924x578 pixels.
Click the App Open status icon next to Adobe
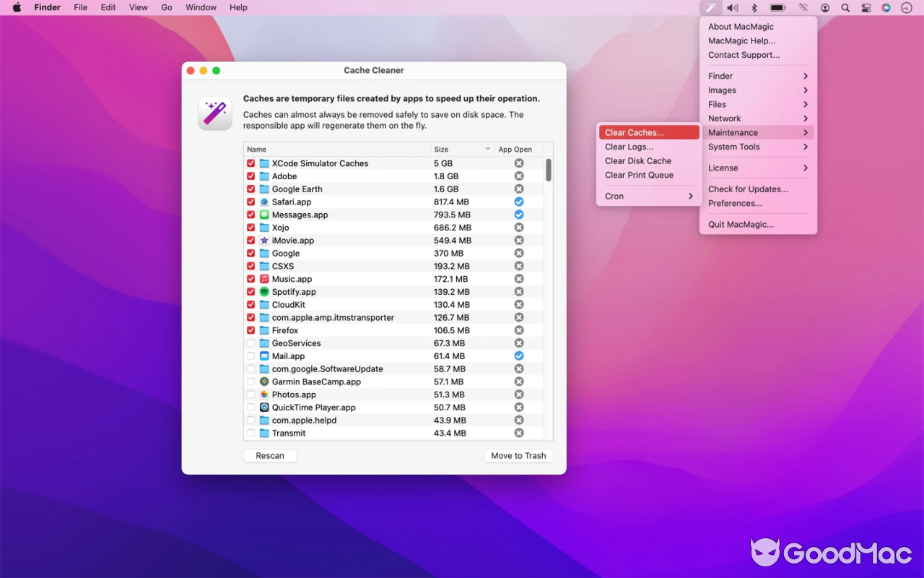click(x=518, y=176)
